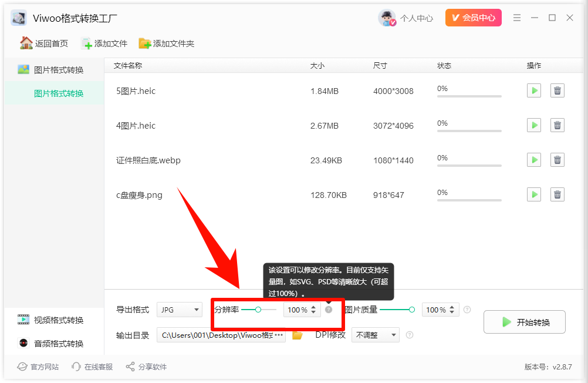Image resolution: width=588 pixels, height=383 pixels.
Task: Open the DPI修改 不调整 dropdown
Action: (x=376, y=335)
